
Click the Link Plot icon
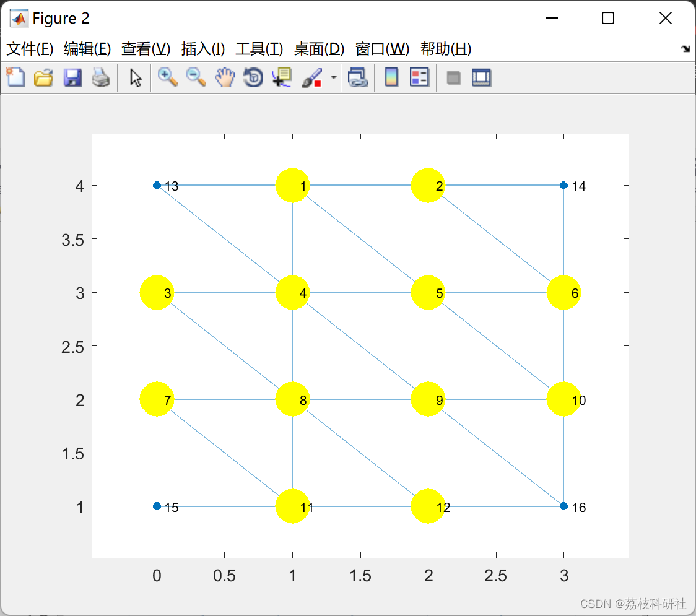point(358,77)
